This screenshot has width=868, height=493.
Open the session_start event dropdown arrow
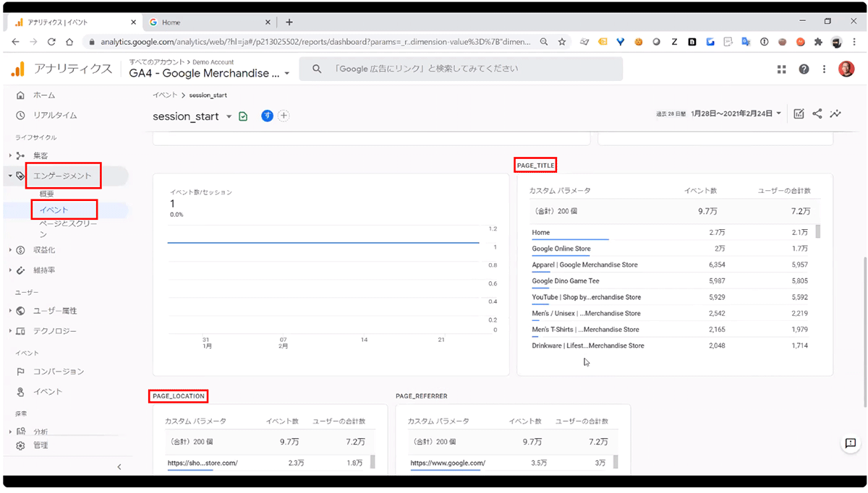coord(229,116)
